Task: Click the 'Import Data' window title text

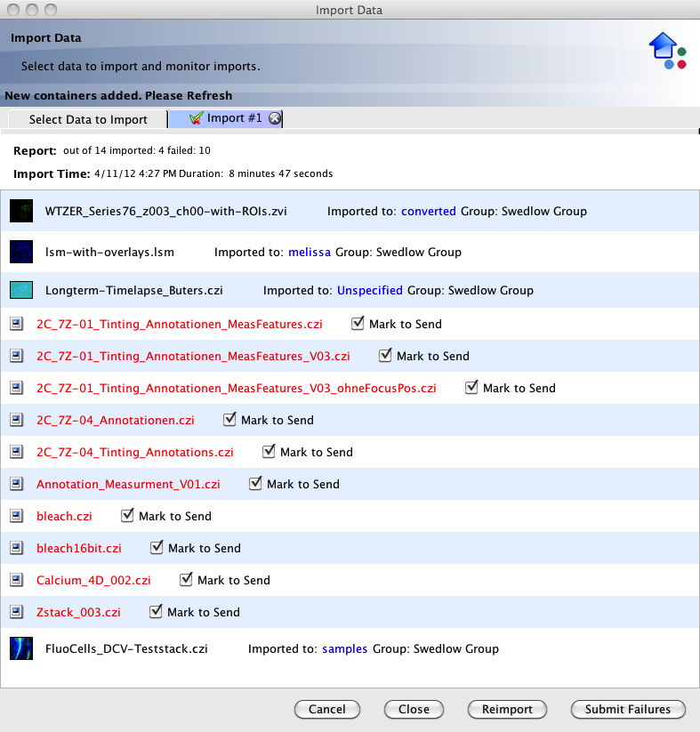Action: point(349,10)
